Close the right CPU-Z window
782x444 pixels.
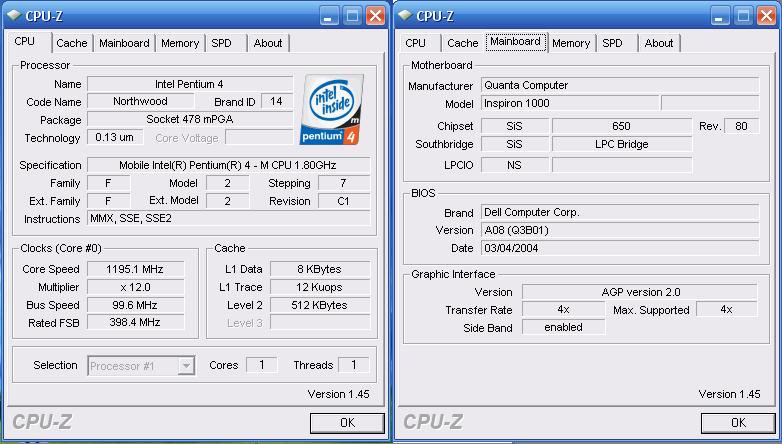767,16
